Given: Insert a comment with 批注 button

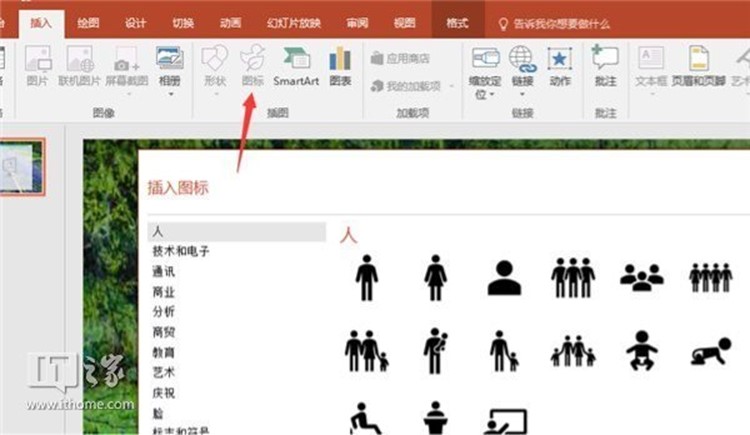Looking at the screenshot, I should coord(605,65).
